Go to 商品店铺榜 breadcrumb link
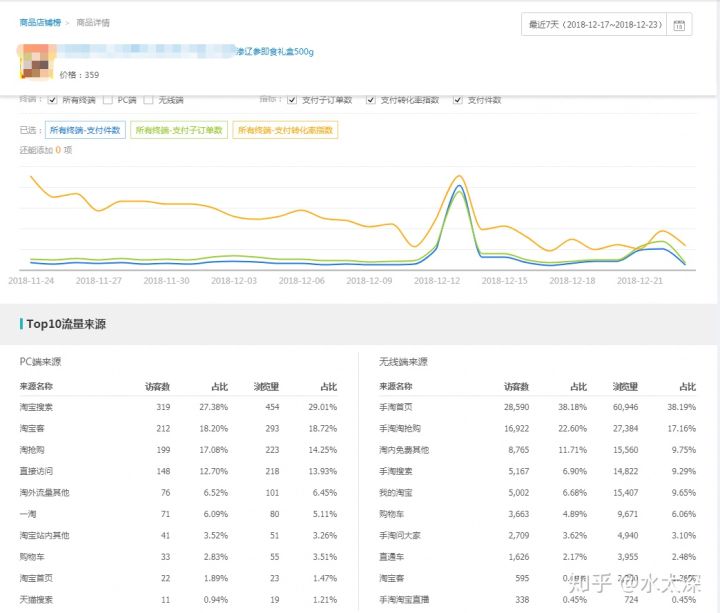This screenshot has height=613, width=720. point(38,21)
